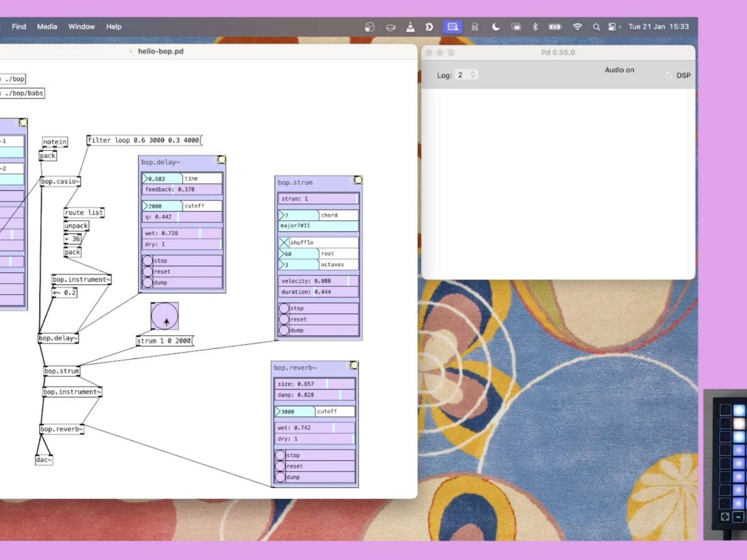Click the 'strum 1 0 2000' message box
Screen dimensions: 747x560
[165, 341]
